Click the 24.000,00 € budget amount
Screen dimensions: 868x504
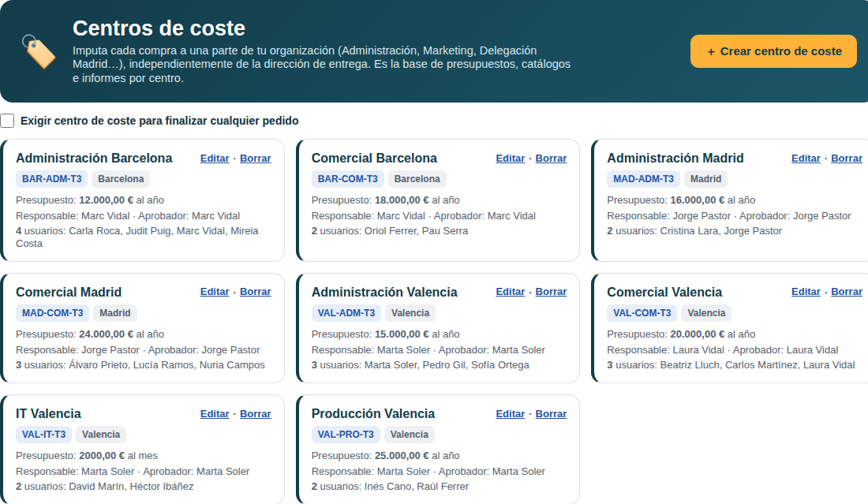[x=107, y=334]
